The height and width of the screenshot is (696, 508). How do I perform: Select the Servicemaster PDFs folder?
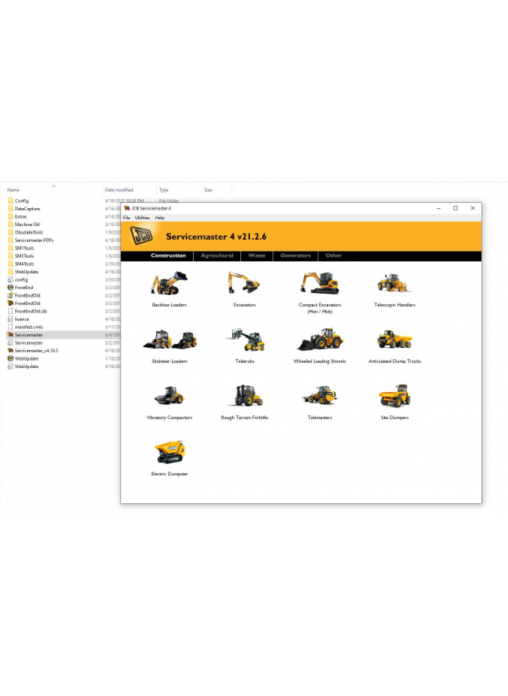[x=34, y=240]
